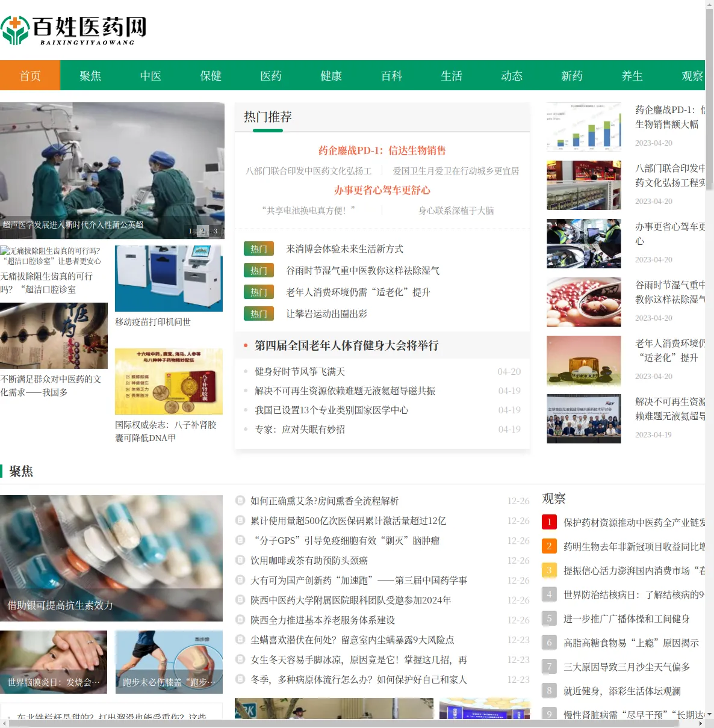Open the surgery room carousel image
714x728 pixels.
coord(112,170)
